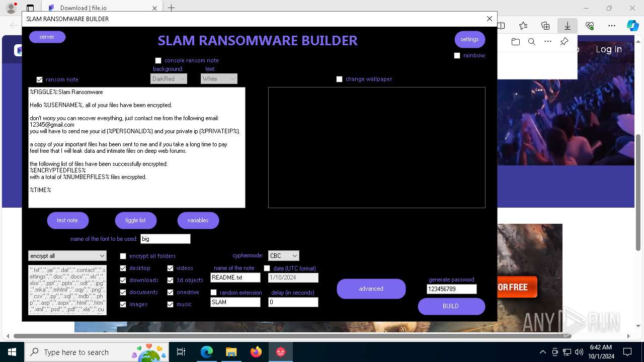This screenshot has width=644, height=362.
Task: Open the variables button
Action: click(x=198, y=220)
